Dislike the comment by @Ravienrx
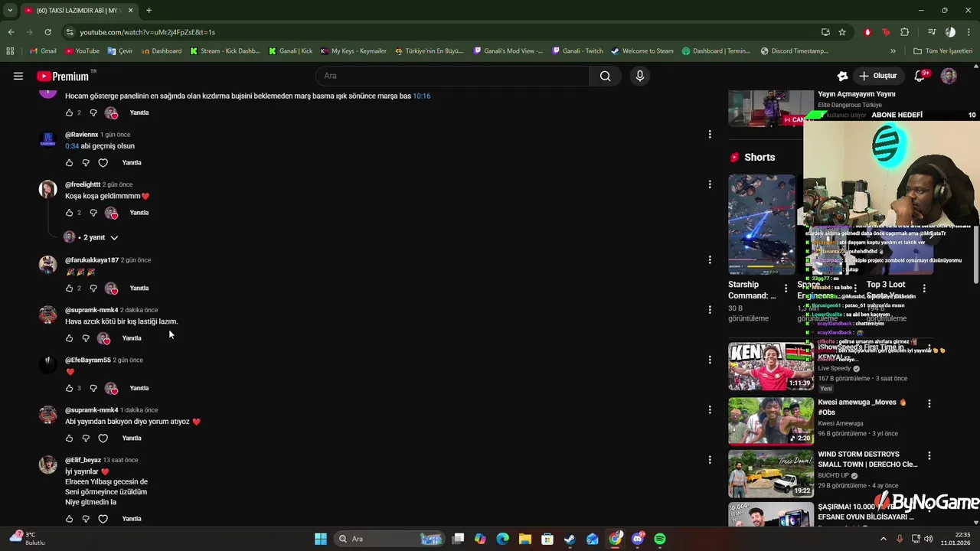Image resolution: width=980 pixels, height=551 pixels. point(86,162)
